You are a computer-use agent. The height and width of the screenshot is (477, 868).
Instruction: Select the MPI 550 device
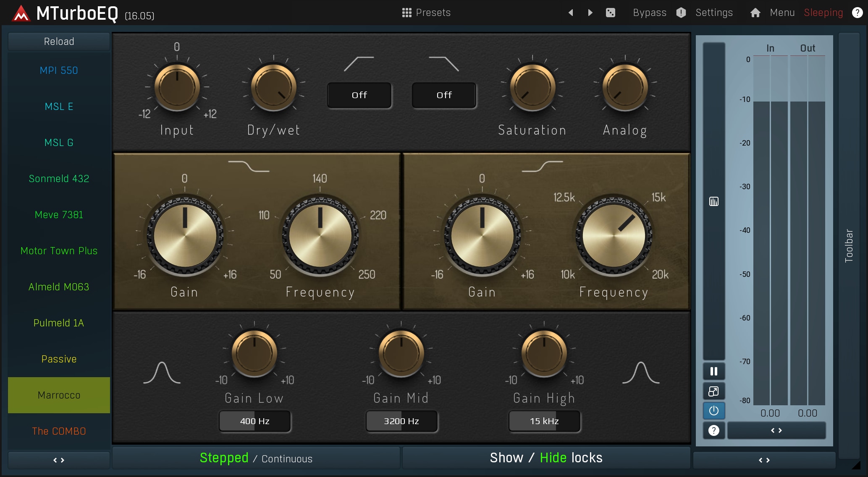coord(59,70)
